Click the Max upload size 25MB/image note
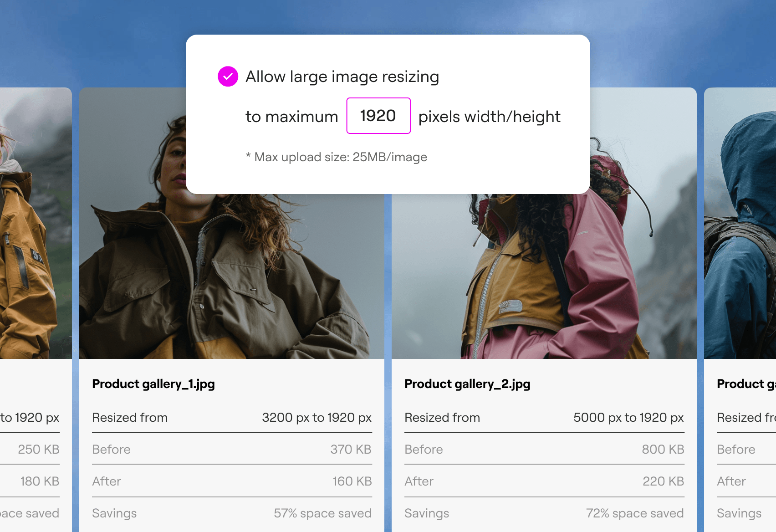Screen dimensions: 776x532 click(337, 157)
